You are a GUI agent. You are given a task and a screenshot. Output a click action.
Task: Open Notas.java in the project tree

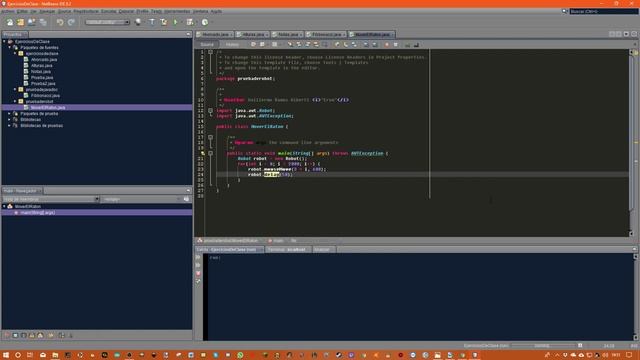point(41,71)
